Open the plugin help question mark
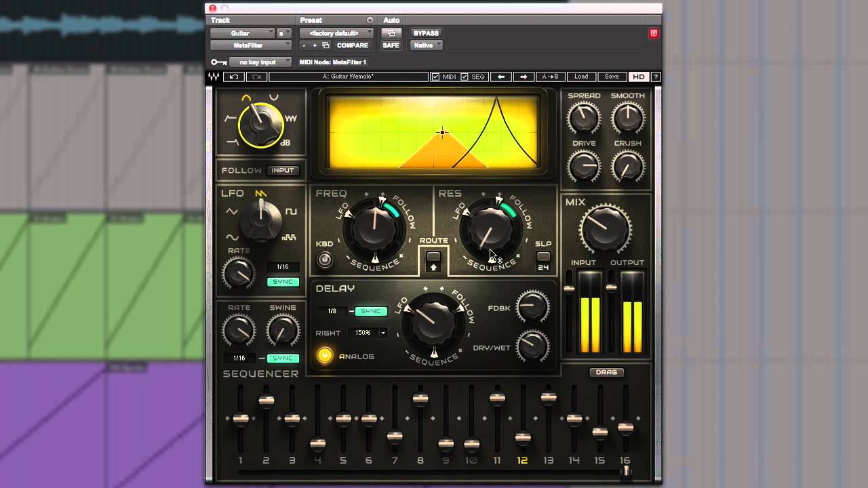 coord(655,77)
